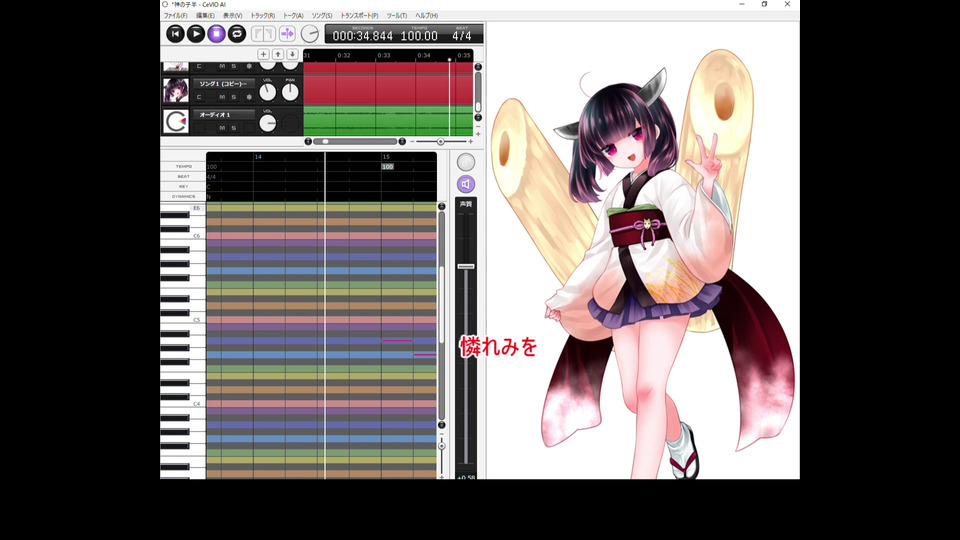This screenshot has width=960, height=540.
Task: Open the ソング(S) menu
Action: click(322, 15)
